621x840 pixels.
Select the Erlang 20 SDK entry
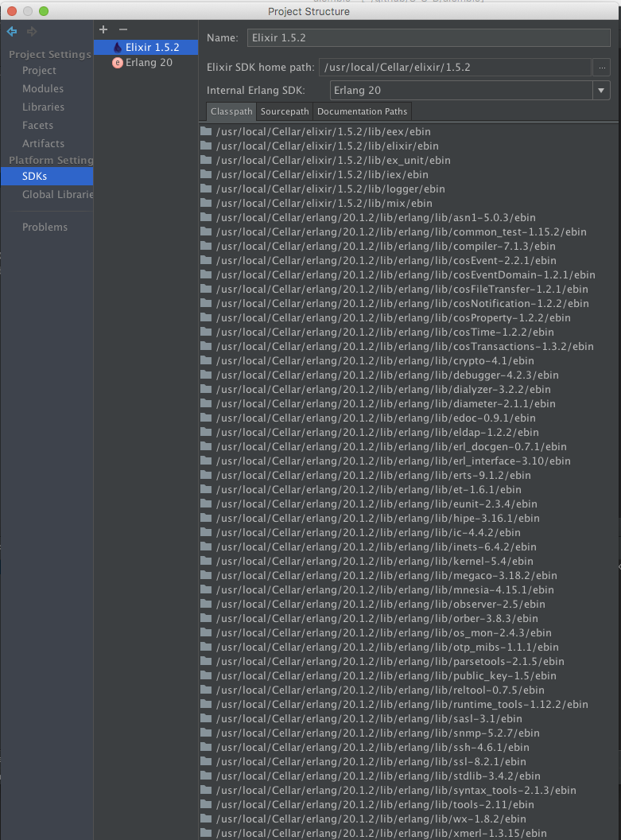pos(148,63)
